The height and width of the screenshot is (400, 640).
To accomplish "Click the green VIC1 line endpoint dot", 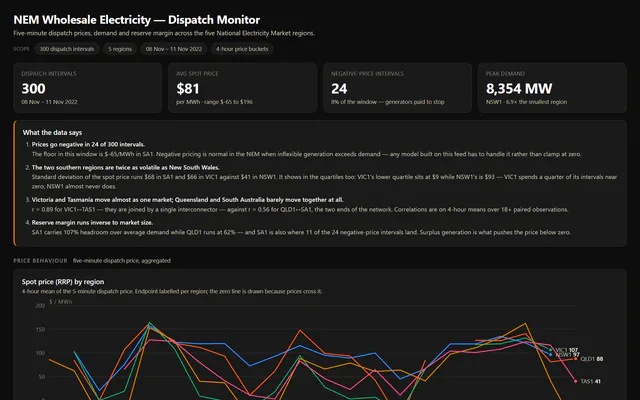I will pyautogui.click(x=550, y=350).
